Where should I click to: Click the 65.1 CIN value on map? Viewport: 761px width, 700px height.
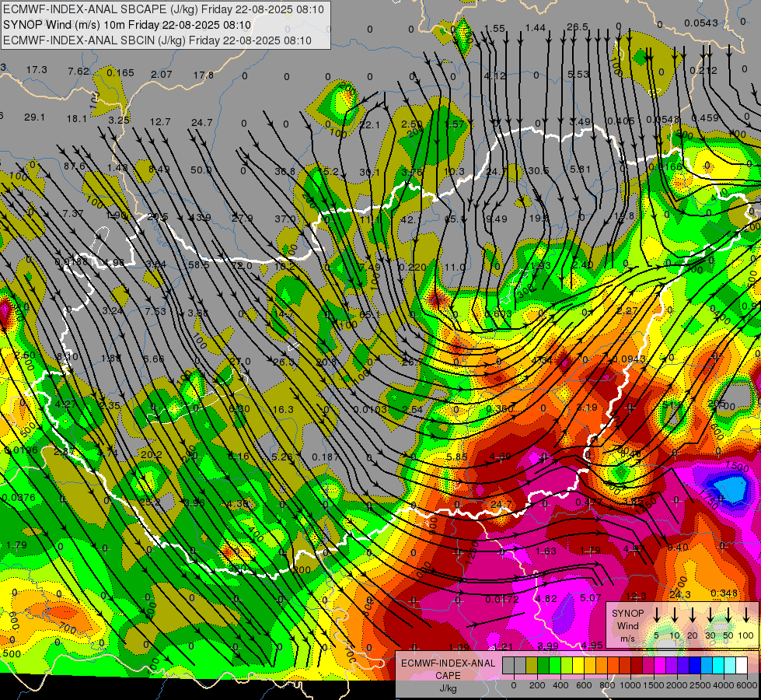point(369,315)
